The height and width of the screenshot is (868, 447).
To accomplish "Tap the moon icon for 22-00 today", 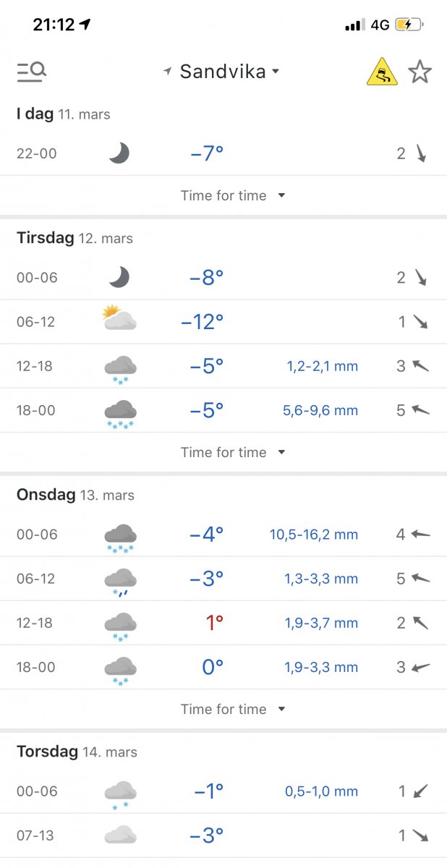I will (119, 153).
